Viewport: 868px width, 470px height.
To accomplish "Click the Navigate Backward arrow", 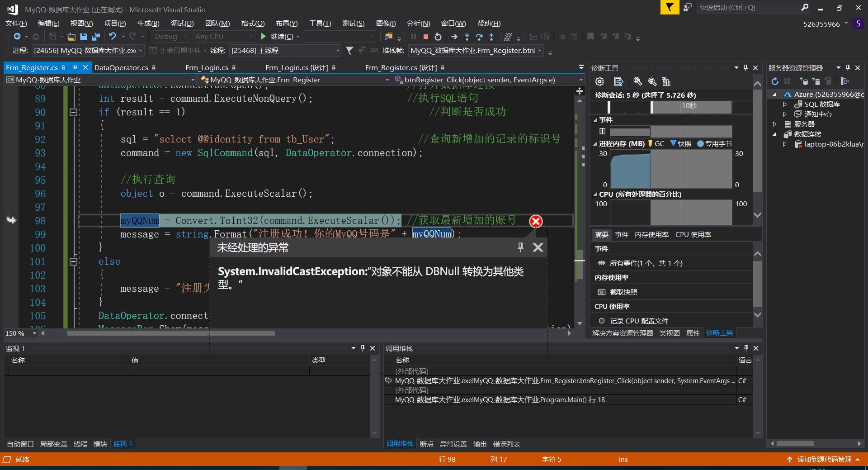I will (17, 37).
